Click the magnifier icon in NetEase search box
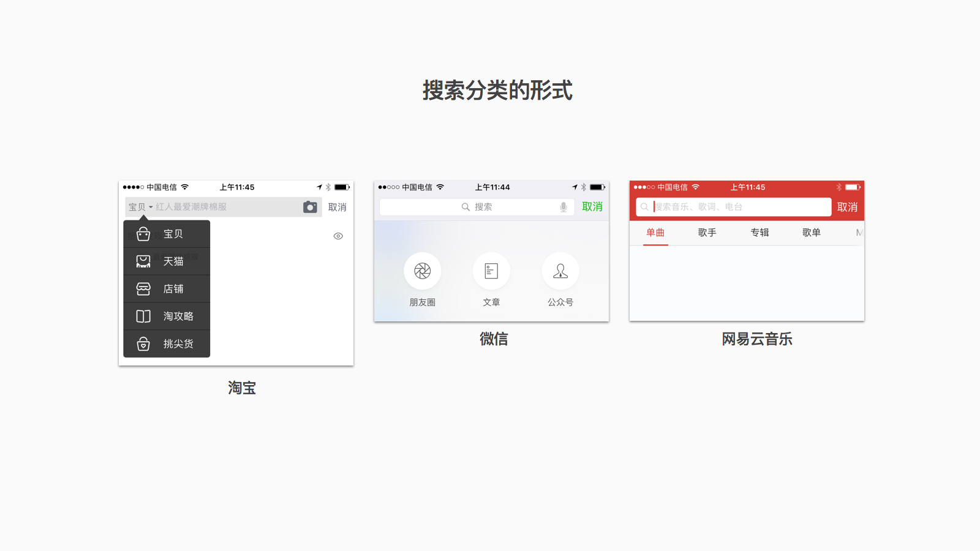 coord(644,207)
